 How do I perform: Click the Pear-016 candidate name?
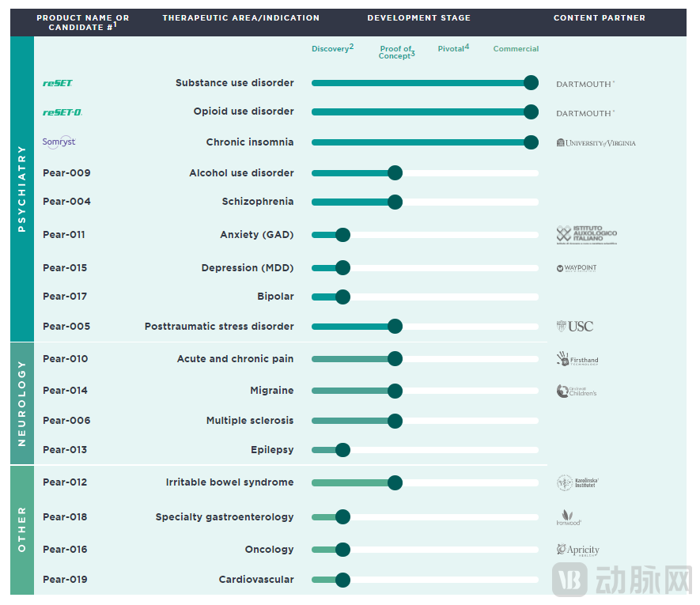pos(65,550)
